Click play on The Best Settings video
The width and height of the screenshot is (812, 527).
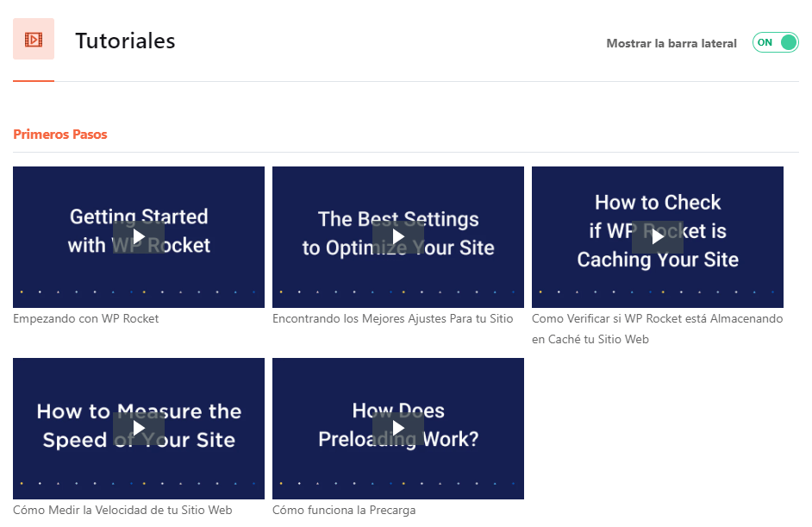point(397,236)
